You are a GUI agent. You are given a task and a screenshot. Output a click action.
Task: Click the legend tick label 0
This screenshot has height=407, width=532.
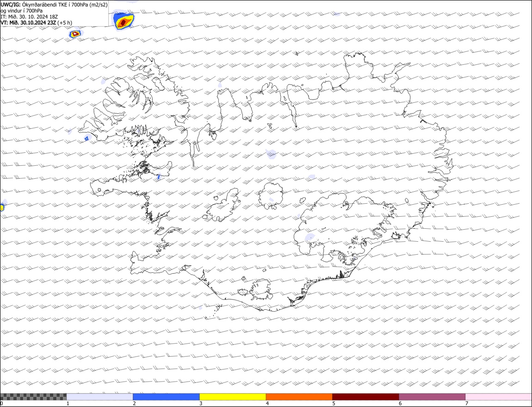click(x=2, y=403)
